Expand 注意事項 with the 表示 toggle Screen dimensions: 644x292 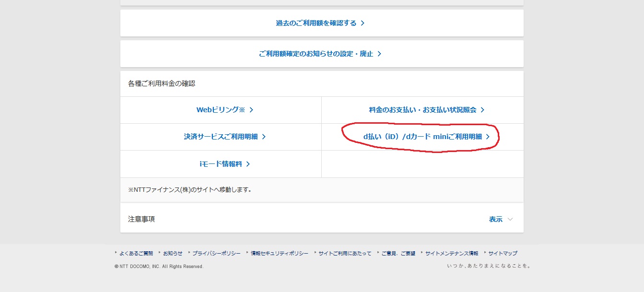[501, 219]
